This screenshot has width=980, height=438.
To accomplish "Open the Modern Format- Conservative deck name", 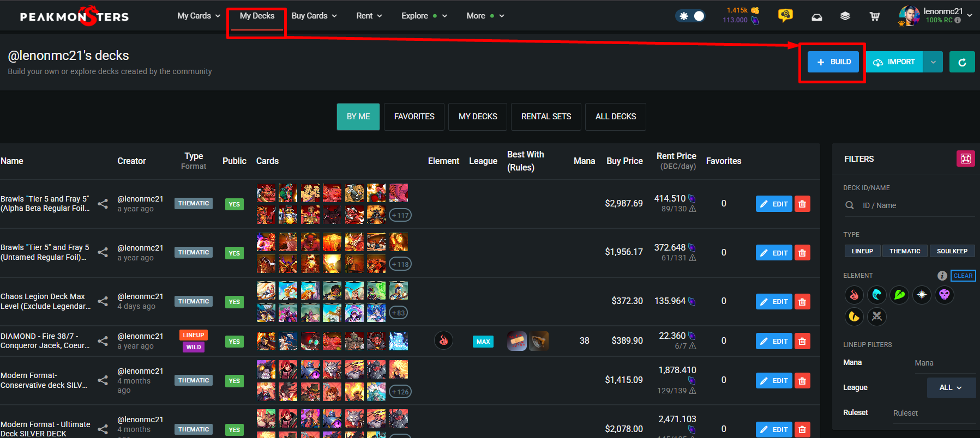I will coord(44,380).
